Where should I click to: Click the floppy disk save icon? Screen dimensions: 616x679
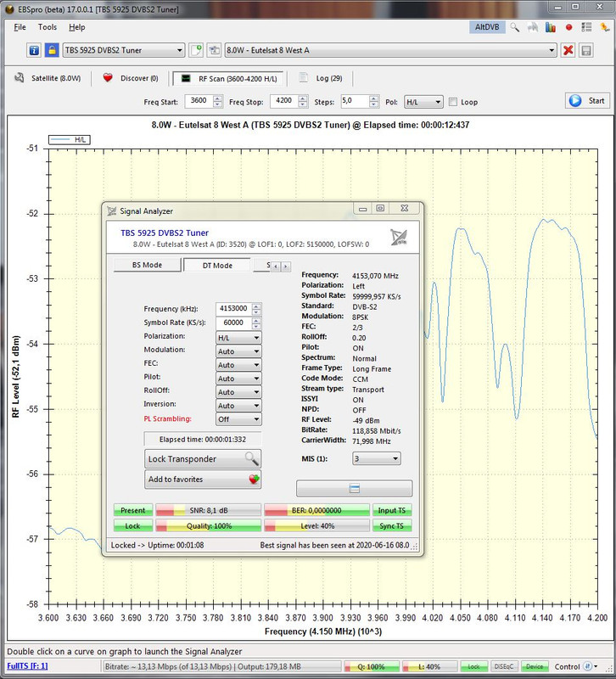click(586, 50)
